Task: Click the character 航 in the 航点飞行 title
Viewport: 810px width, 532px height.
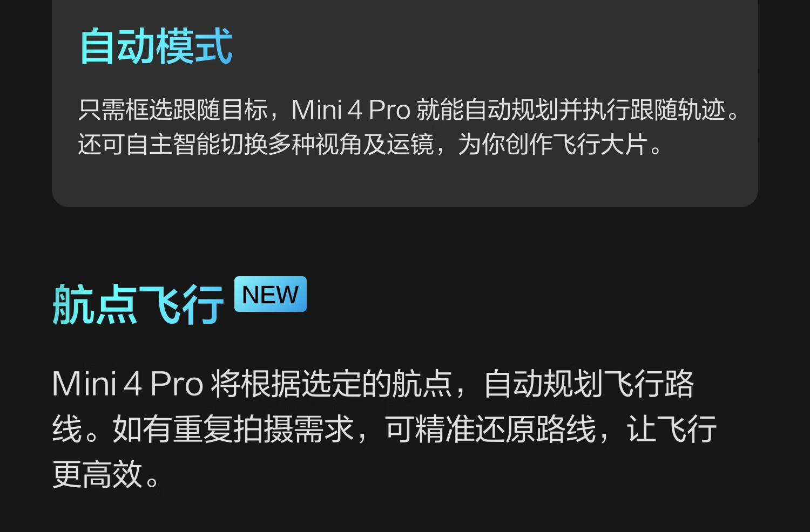Action: pos(73,305)
